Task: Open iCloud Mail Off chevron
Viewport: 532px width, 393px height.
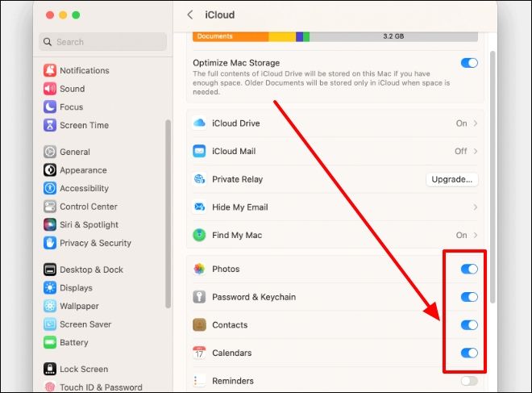Action: [476, 151]
